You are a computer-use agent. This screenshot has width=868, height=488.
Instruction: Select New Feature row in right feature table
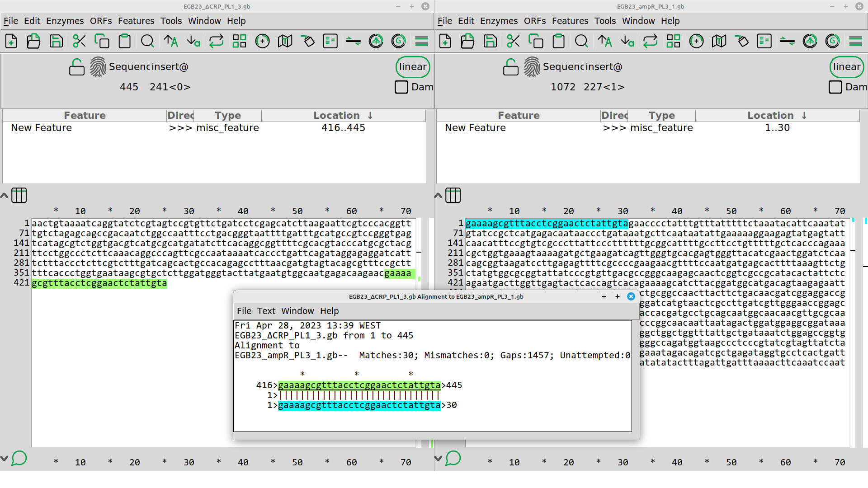(x=475, y=128)
